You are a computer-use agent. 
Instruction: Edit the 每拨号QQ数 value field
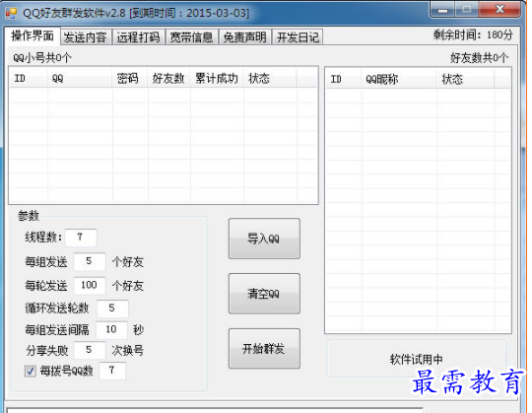pos(112,371)
